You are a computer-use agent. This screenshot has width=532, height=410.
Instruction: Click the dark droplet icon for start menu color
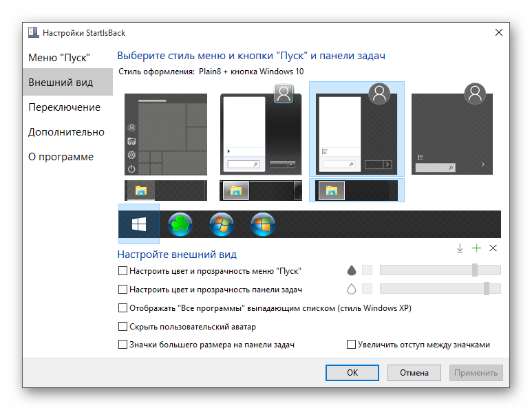coord(352,270)
